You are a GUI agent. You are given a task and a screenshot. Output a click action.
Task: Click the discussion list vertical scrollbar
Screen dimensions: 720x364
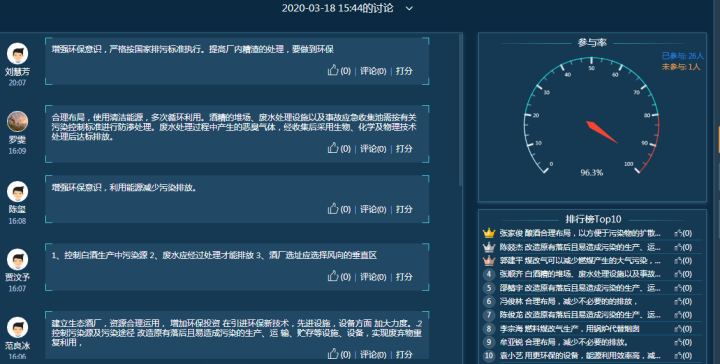pyautogui.click(x=461, y=110)
